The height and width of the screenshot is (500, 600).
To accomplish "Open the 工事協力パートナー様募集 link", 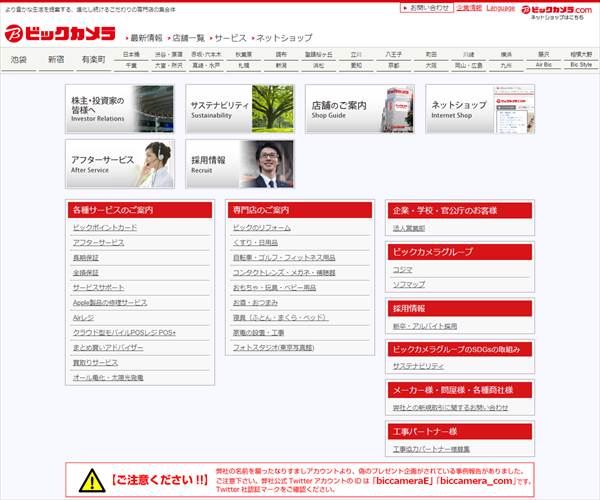I will 431,449.
